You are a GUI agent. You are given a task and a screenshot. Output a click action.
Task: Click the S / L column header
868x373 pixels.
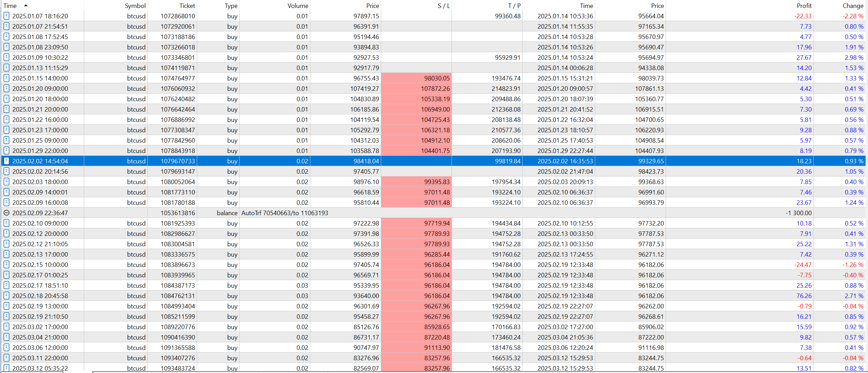click(443, 6)
